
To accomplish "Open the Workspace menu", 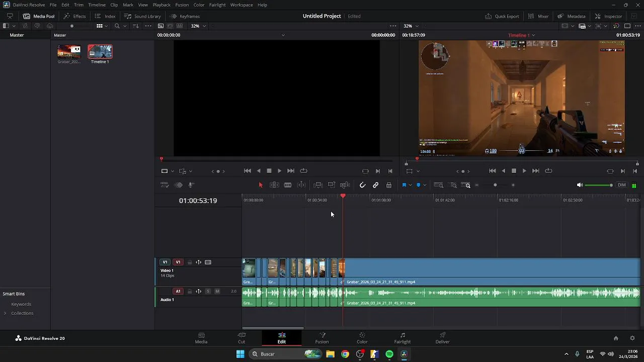I will coord(242,5).
